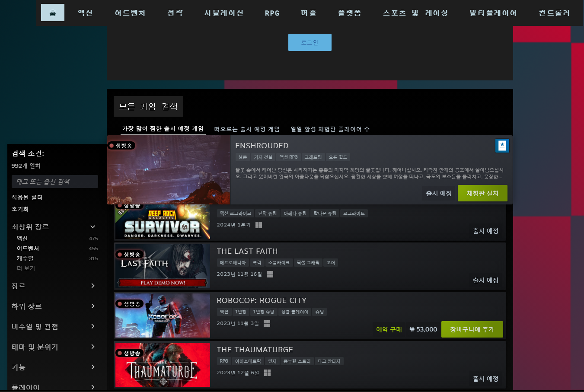Viewport: 584px width, 392px height.
Task: Show more top genres with 더 보기
Action: point(26,268)
